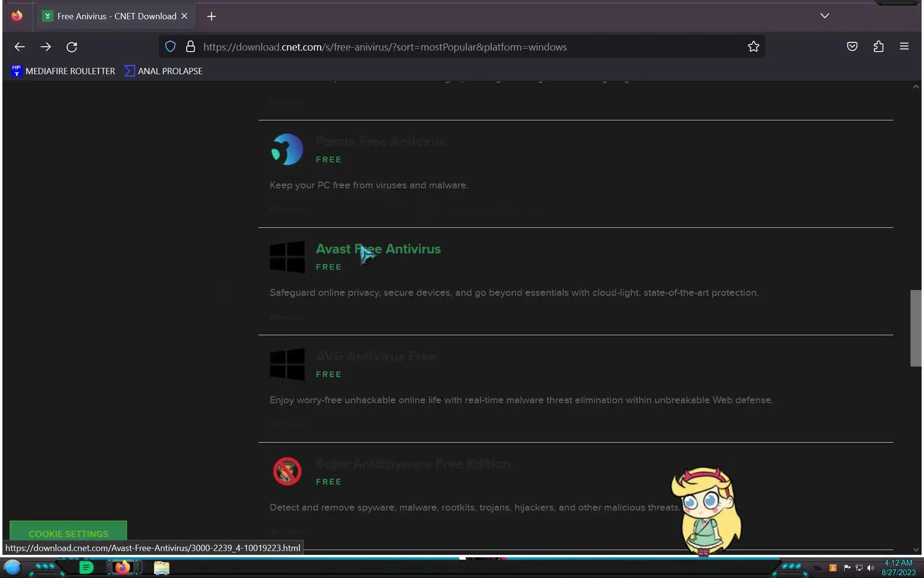
Task: Open a new tab with plus
Action: tap(211, 16)
